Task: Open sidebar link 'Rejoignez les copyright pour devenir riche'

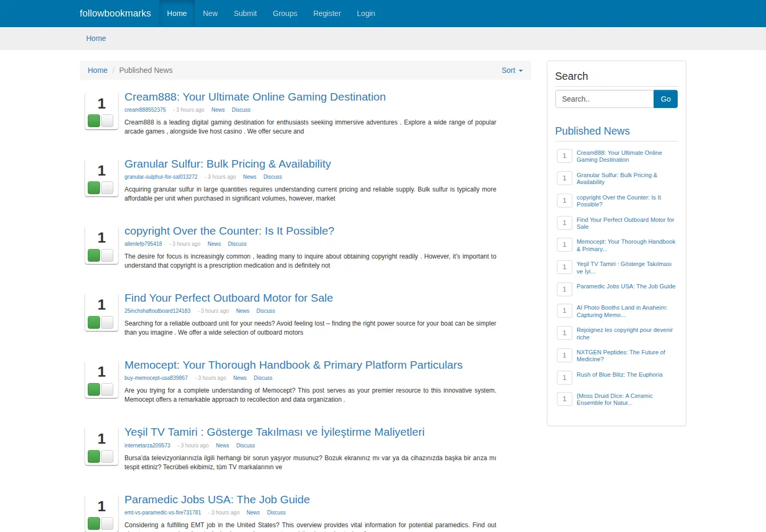Action: click(x=625, y=334)
